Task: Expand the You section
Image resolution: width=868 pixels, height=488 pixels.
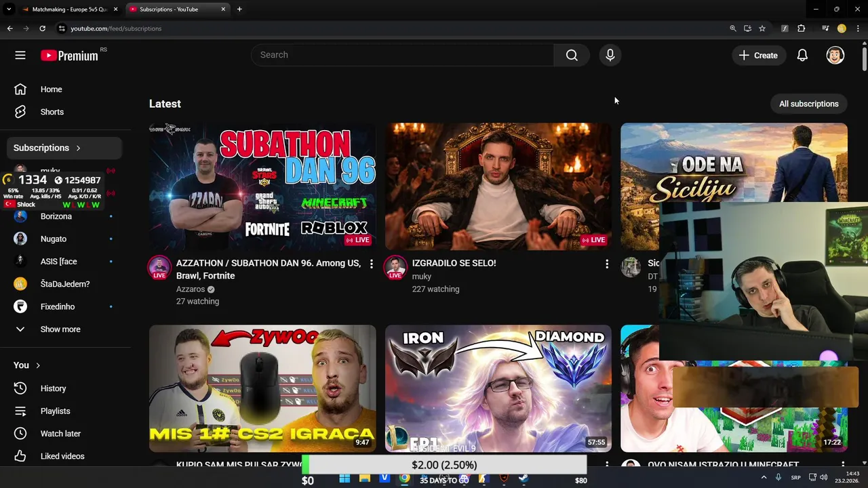Action: point(27,365)
